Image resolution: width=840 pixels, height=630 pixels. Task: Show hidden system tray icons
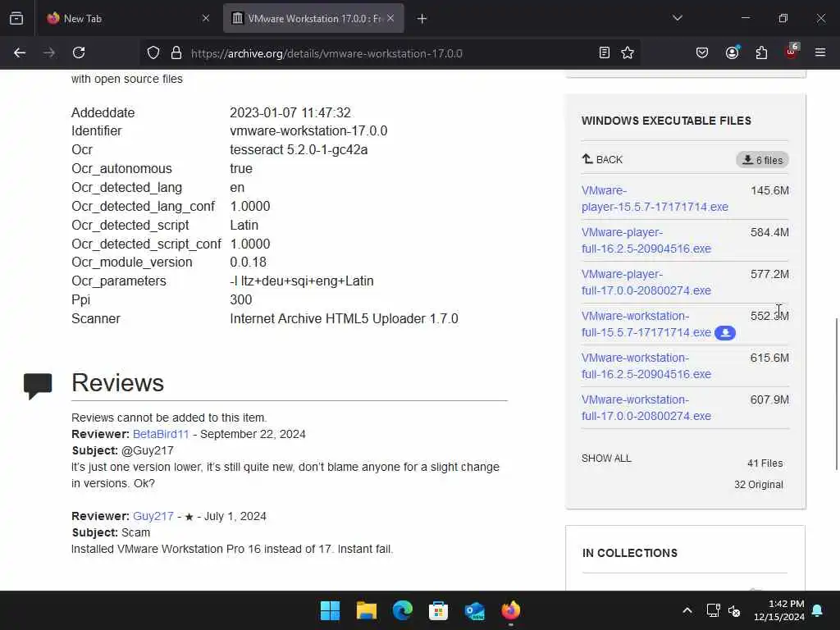coord(687,610)
